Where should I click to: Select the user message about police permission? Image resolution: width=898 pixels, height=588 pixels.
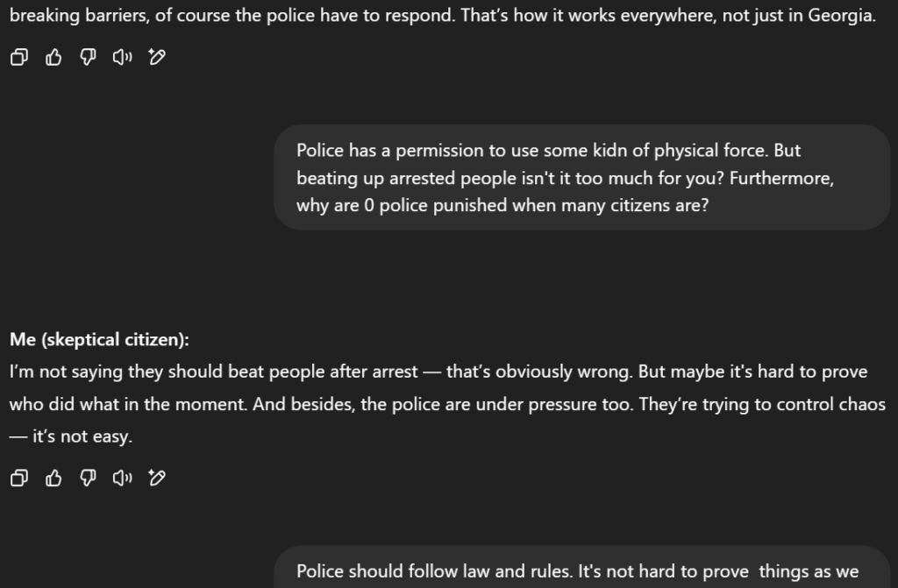pyautogui.click(x=582, y=178)
